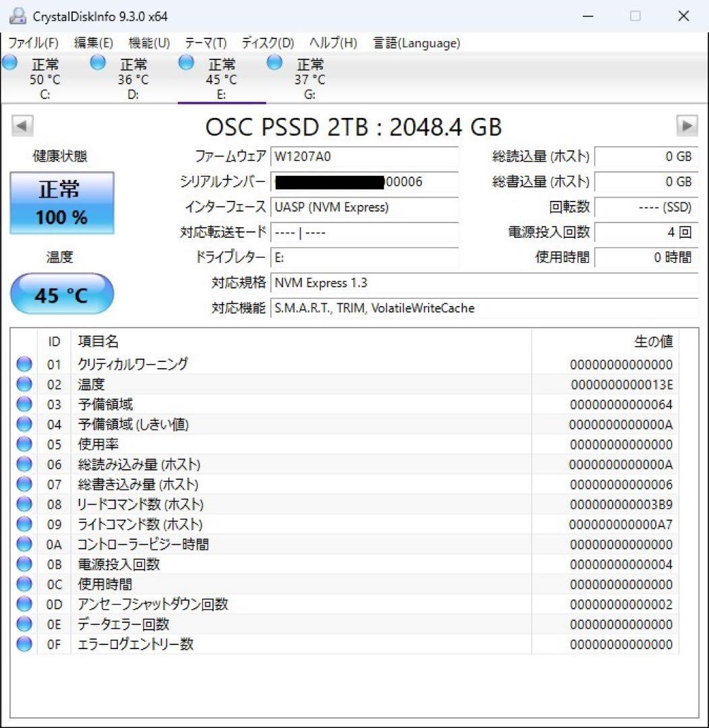This screenshot has width=709, height=728.
Task: Click the 使用時間 value 0 時間
Action: [646, 257]
